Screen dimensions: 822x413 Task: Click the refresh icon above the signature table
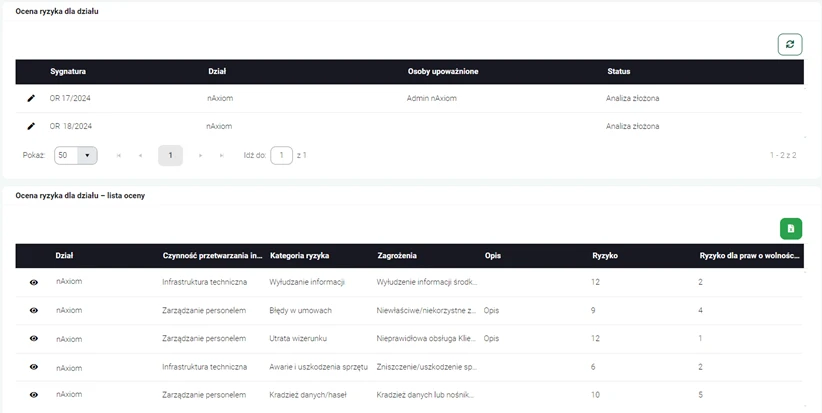[790, 44]
